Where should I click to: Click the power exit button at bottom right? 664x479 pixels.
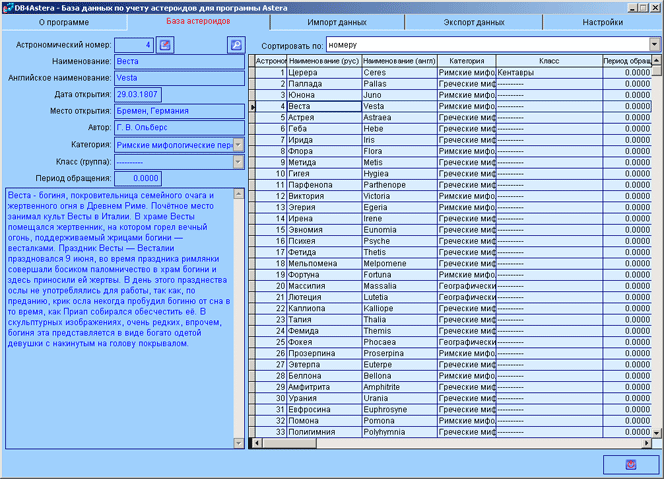630,465
